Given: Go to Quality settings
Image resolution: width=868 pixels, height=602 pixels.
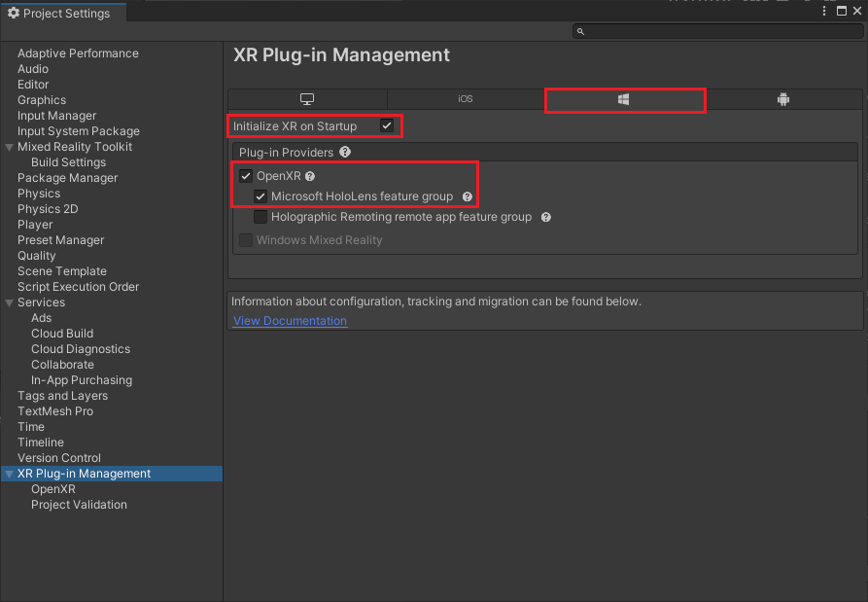Looking at the screenshot, I should [x=37, y=256].
